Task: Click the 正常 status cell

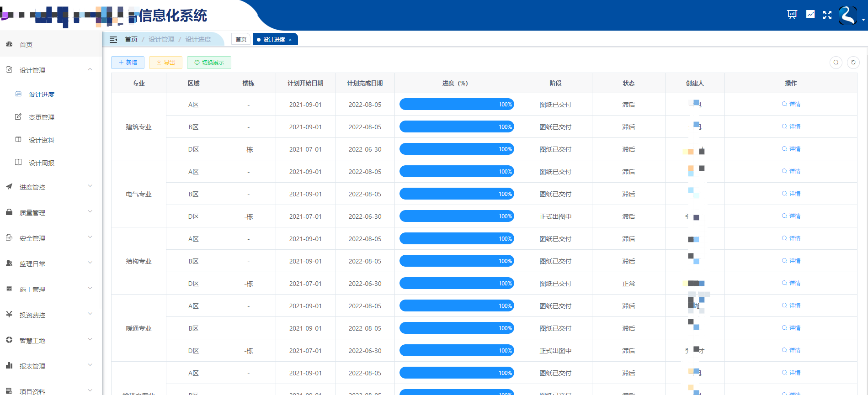Action: (628, 284)
